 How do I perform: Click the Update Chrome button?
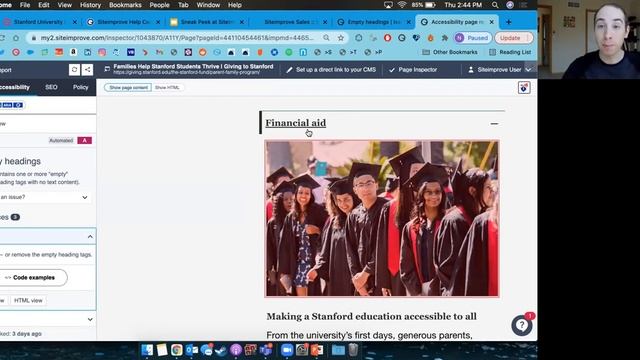click(513, 38)
